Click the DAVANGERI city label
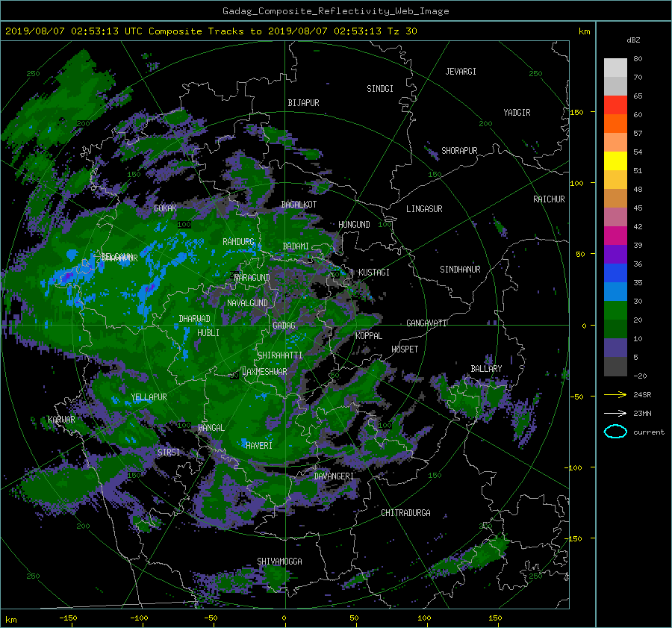Viewport: 672px width, 628px height. coord(334,476)
